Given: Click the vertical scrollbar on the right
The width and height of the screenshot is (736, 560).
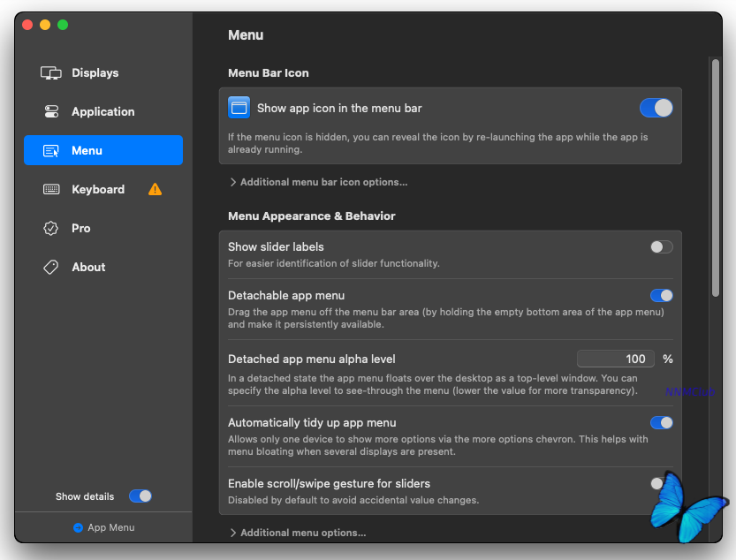Looking at the screenshot, I should pyautogui.click(x=716, y=177).
